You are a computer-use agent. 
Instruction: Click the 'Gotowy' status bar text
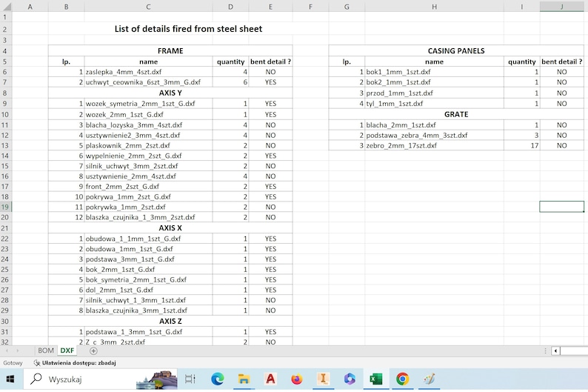13,363
